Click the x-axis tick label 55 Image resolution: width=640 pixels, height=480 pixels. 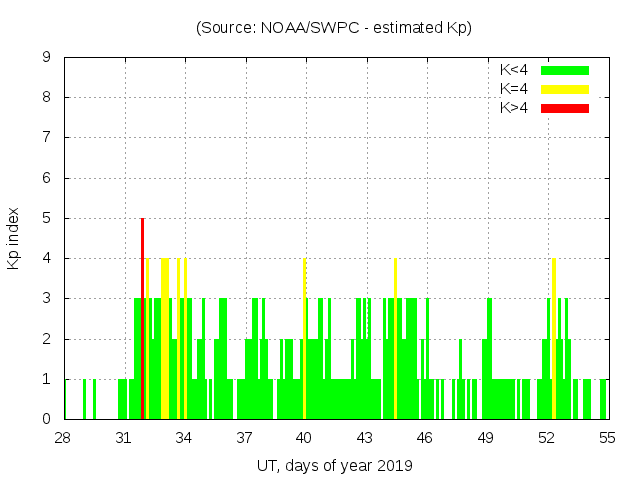[x=607, y=438]
